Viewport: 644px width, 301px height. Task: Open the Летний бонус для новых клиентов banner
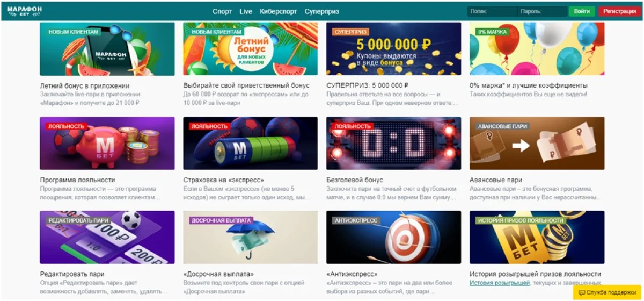tap(250, 49)
